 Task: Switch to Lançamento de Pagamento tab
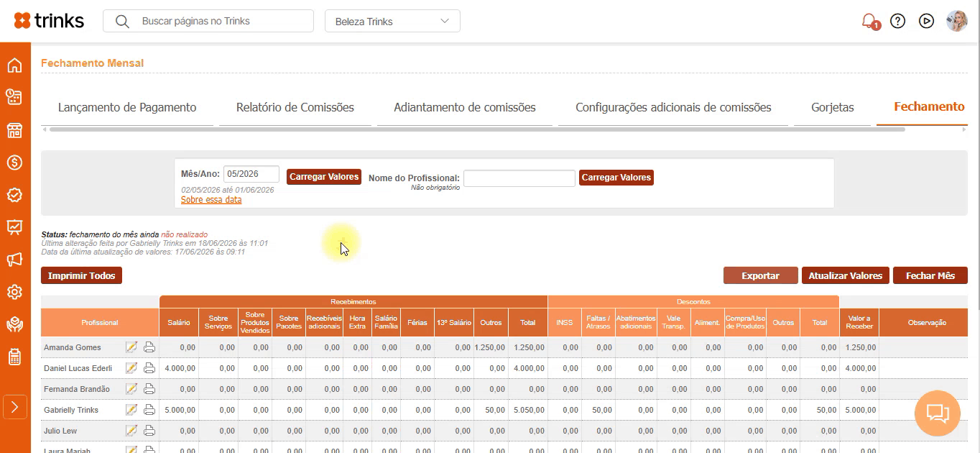(x=127, y=107)
